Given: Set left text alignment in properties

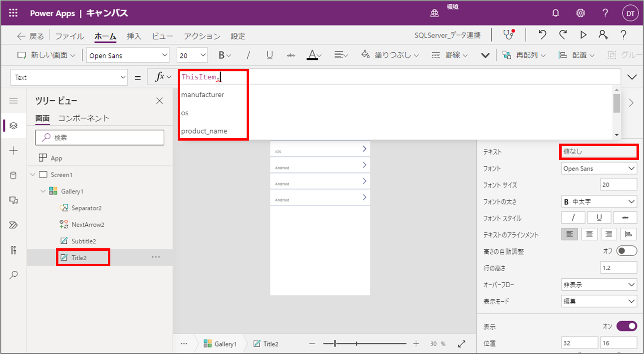Looking at the screenshot, I should click(570, 234).
